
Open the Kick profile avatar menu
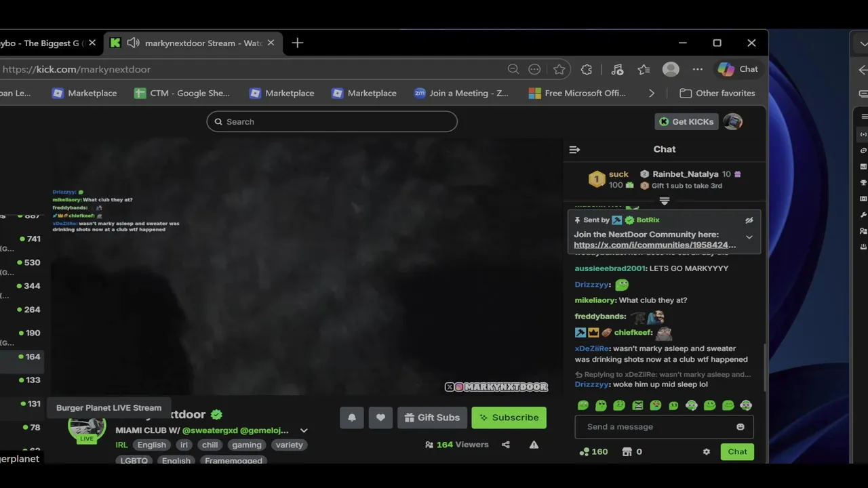click(x=732, y=121)
